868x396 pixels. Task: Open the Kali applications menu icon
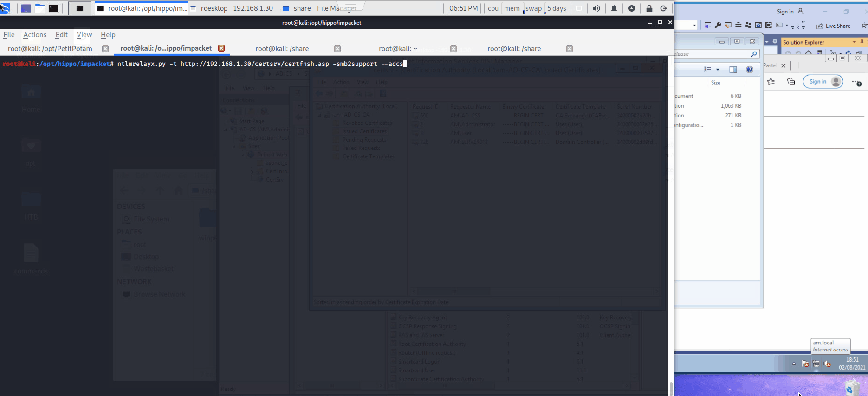(x=5, y=8)
